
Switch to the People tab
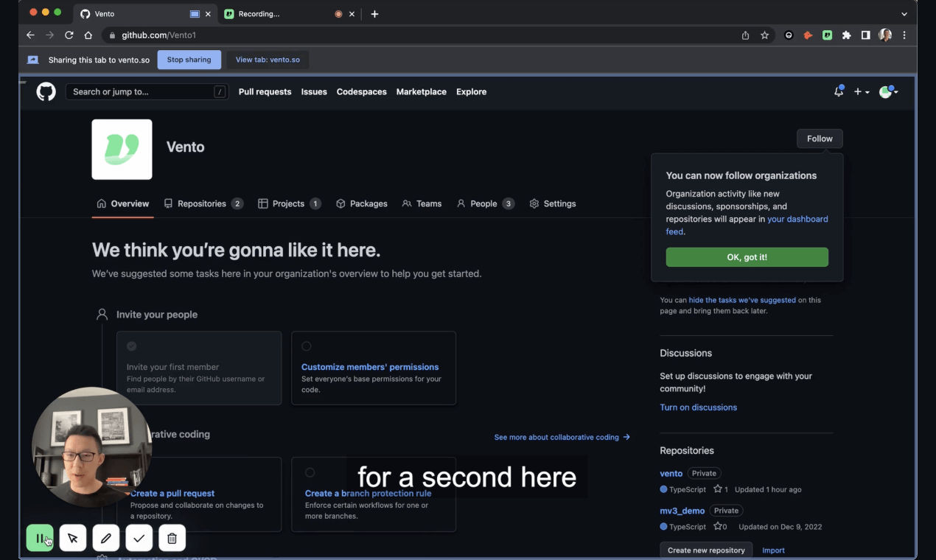click(486, 203)
